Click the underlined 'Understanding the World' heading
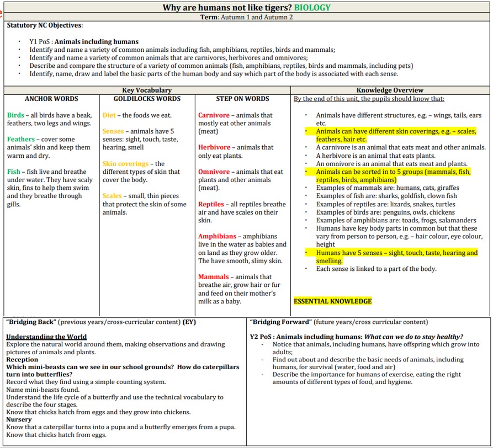The height and width of the screenshot is (448, 493). click(x=46, y=337)
